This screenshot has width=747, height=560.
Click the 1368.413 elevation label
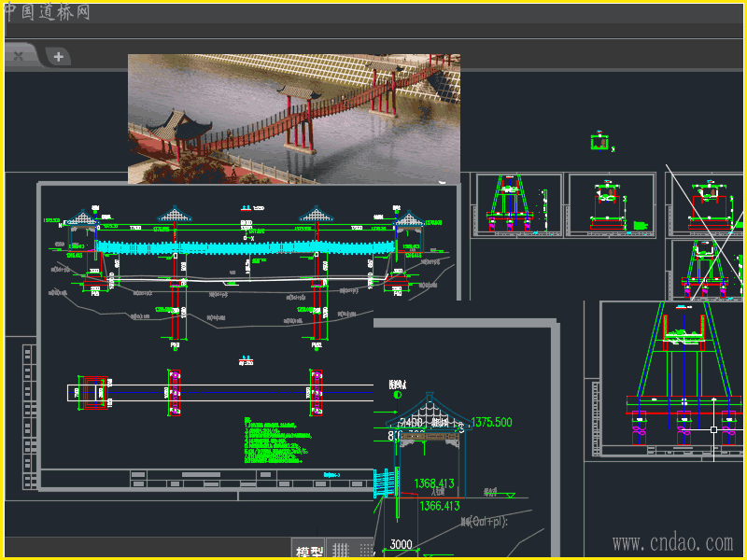coord(434,483)
